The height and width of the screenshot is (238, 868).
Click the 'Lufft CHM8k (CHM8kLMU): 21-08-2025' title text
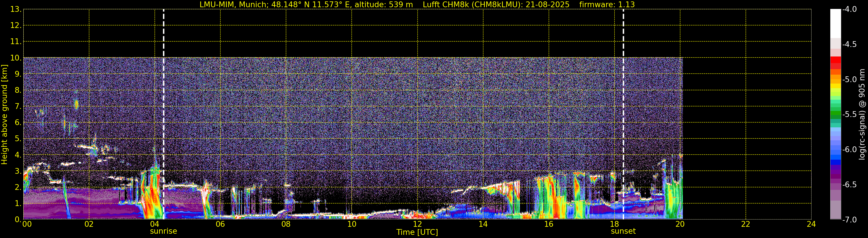496,5
